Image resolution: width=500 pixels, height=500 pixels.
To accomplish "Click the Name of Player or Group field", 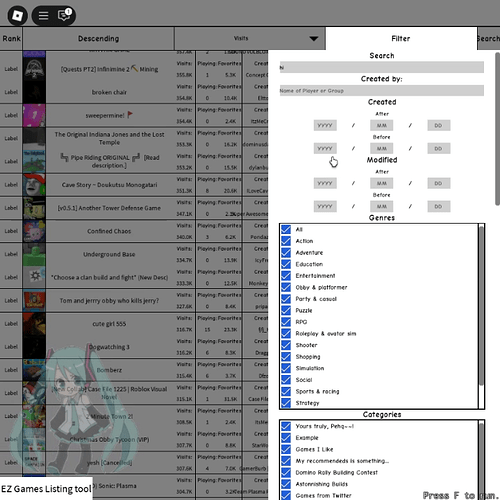I will click(382, 91).
